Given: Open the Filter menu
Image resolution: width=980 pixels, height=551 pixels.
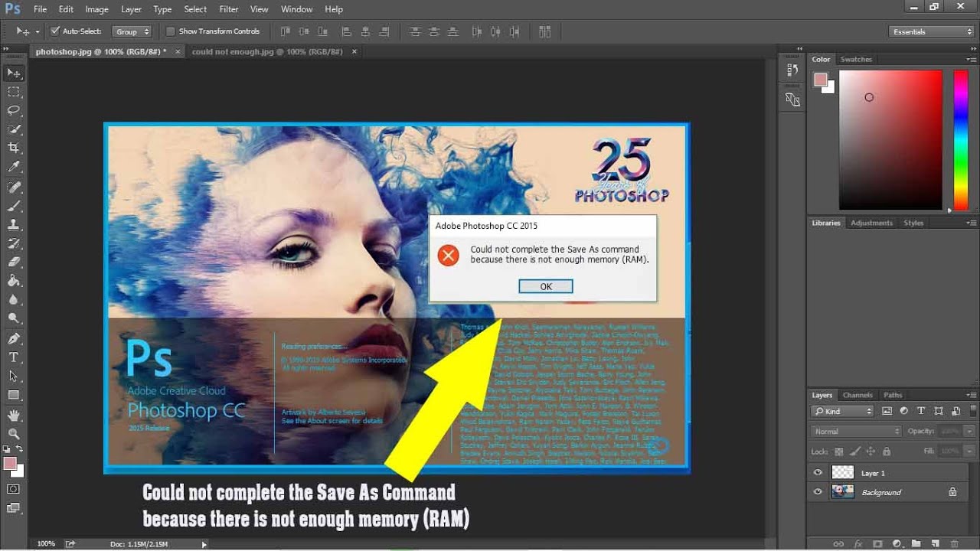Looking at the screenshot, I should tap(229, 9).
